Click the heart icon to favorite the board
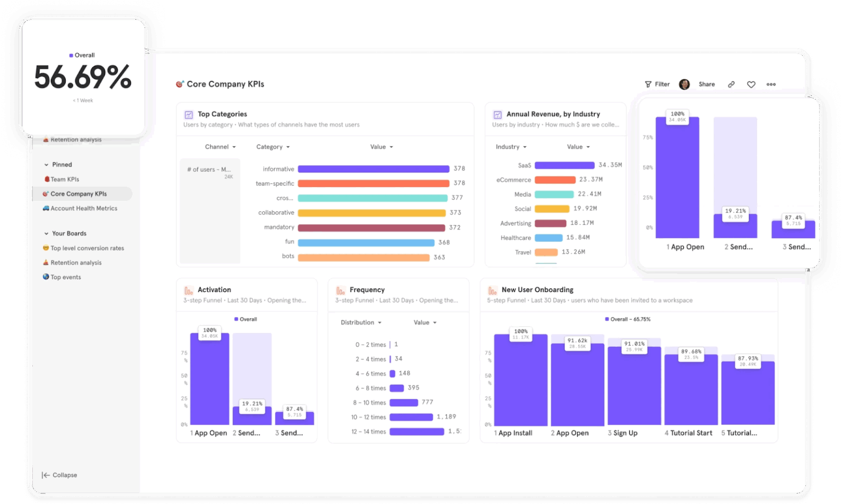The height and width of the screenshot is (504, 841). 751,84
